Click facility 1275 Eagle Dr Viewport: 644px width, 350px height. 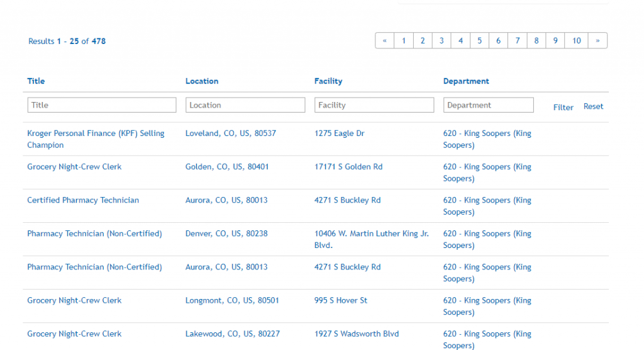coord(339,133)
